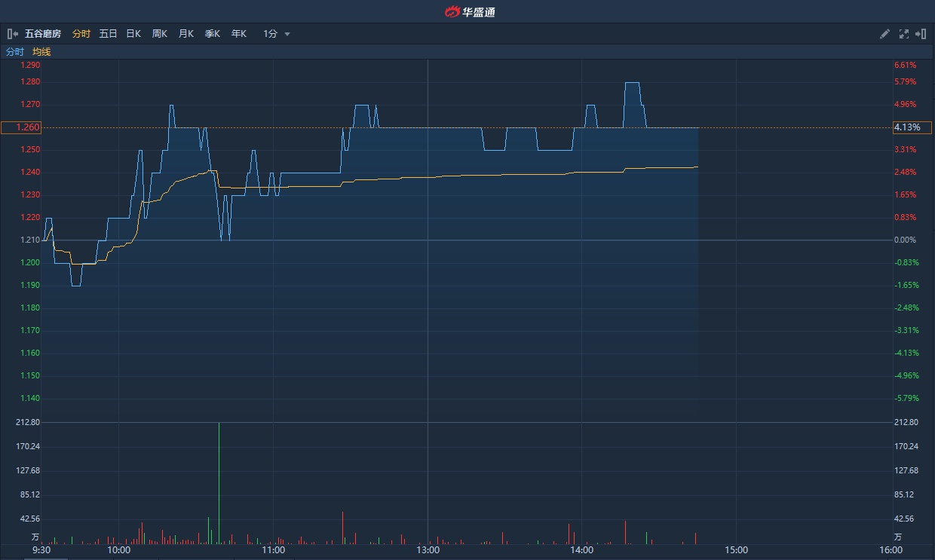Click the highlighted 1.260 price tag

click(21, 127)
